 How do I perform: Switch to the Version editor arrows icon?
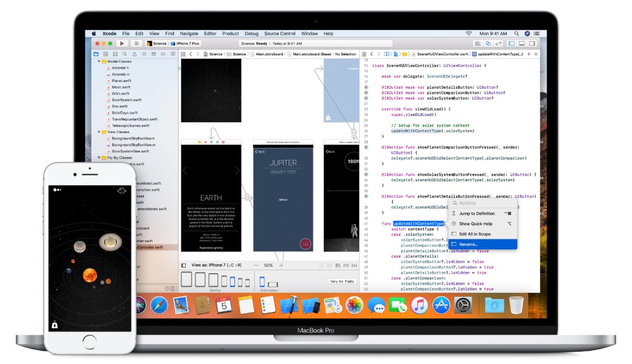coord(498,43)
